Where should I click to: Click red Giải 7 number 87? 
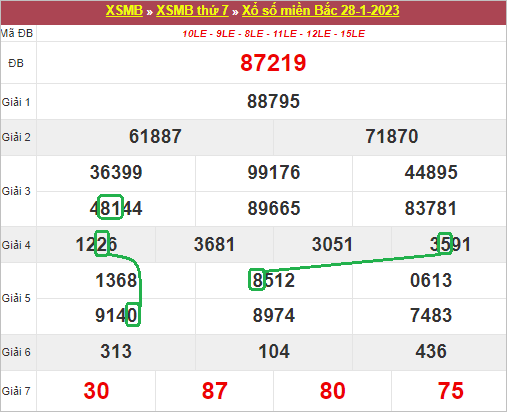[x=214, y=391]
